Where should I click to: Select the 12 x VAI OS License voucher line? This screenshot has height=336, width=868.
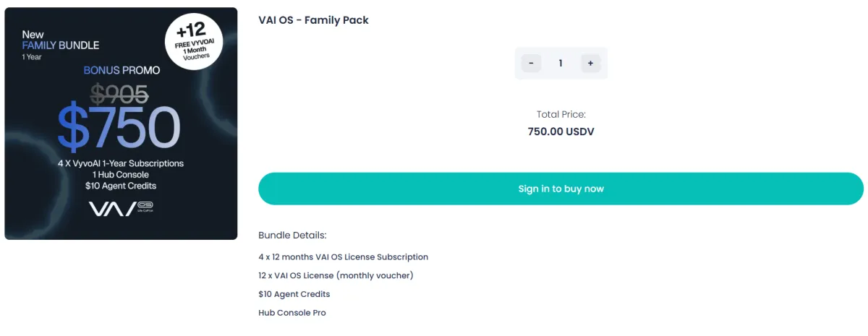pos(336,275)
